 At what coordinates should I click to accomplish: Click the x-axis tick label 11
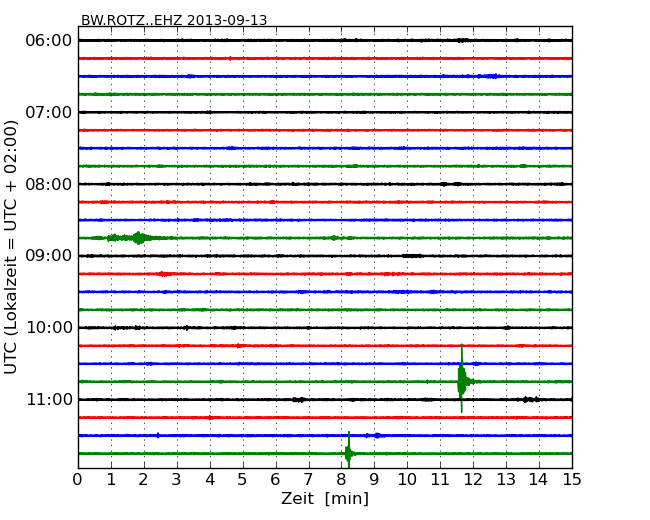click(x=440, y=480)
